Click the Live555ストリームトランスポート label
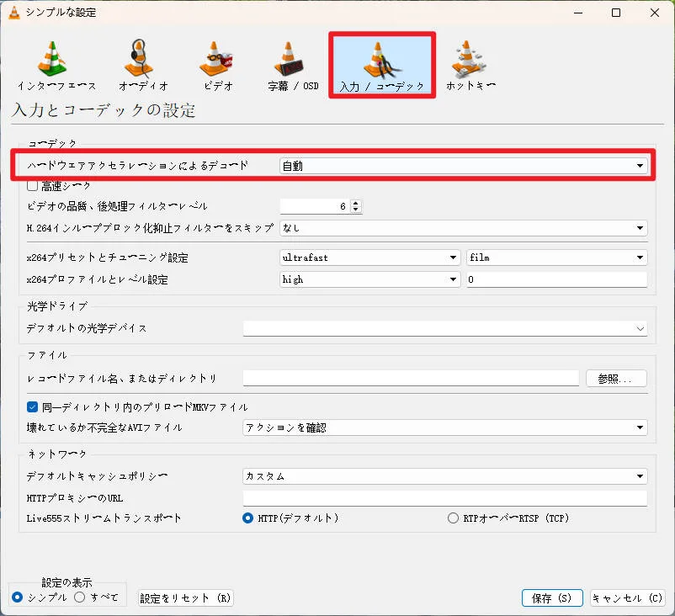 104,518
